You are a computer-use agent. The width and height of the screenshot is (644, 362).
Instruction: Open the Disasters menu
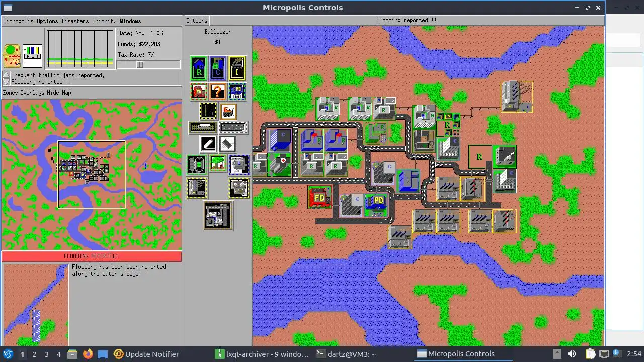pyautogui.click(x=75, y=21)
